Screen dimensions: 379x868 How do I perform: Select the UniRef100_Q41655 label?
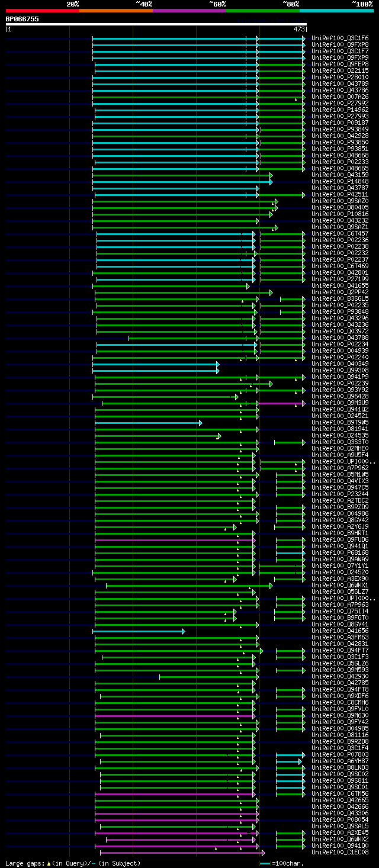point(340,285)
